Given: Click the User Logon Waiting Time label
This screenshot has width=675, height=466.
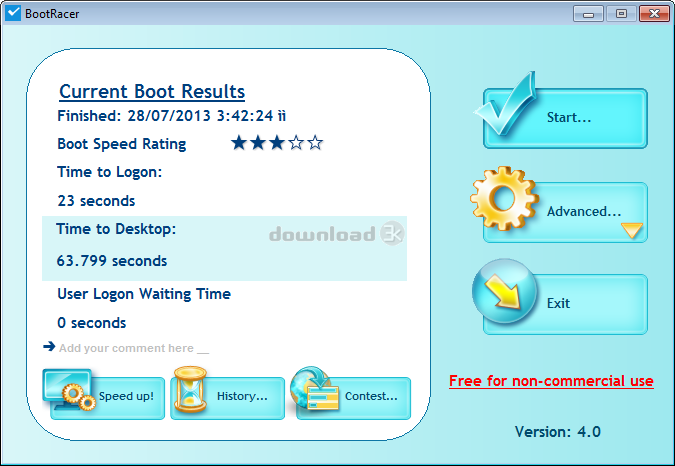Looking at the screenshot, I should click(x=144, y=294).
